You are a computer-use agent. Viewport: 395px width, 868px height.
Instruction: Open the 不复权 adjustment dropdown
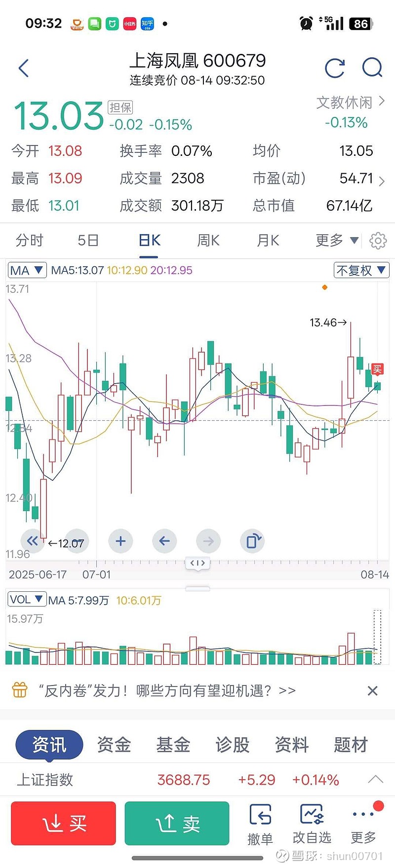361,270
